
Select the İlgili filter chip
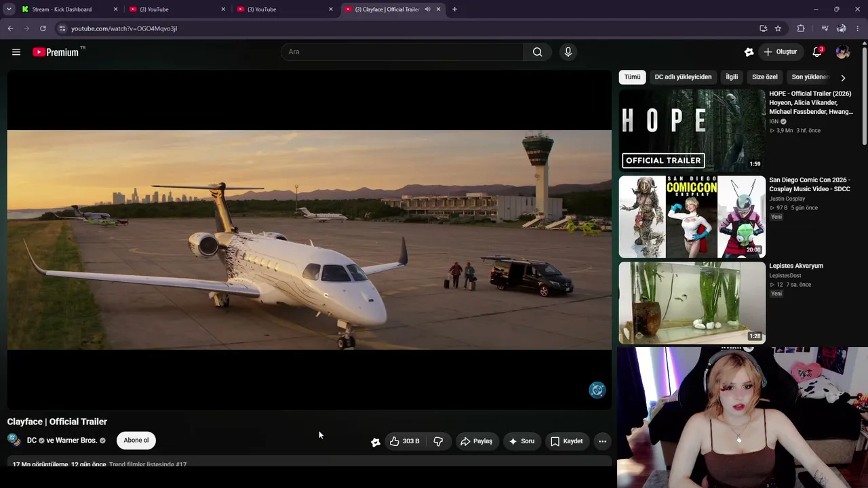click(x=732, y=77)
